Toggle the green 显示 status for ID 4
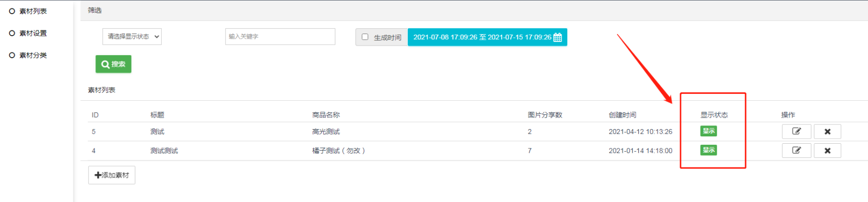868x202 pixels. pyautogui.click(x=708, y=150)
